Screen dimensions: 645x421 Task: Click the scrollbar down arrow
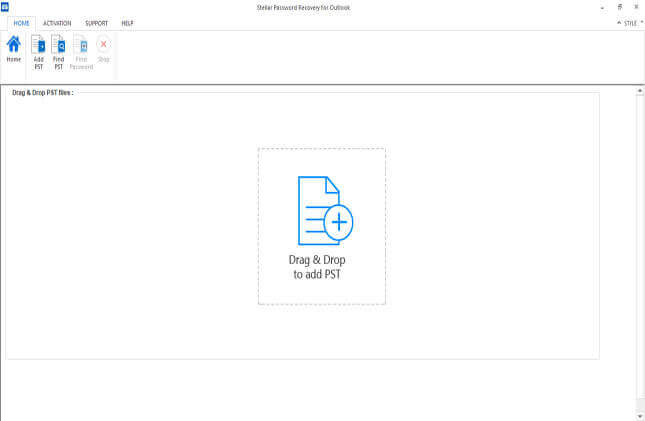click(640, 414)
